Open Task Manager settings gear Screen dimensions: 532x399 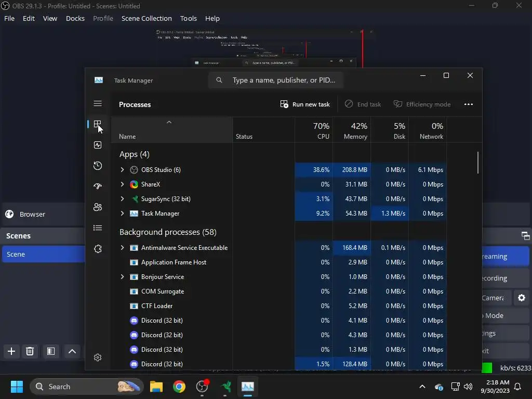click(98, 357)
